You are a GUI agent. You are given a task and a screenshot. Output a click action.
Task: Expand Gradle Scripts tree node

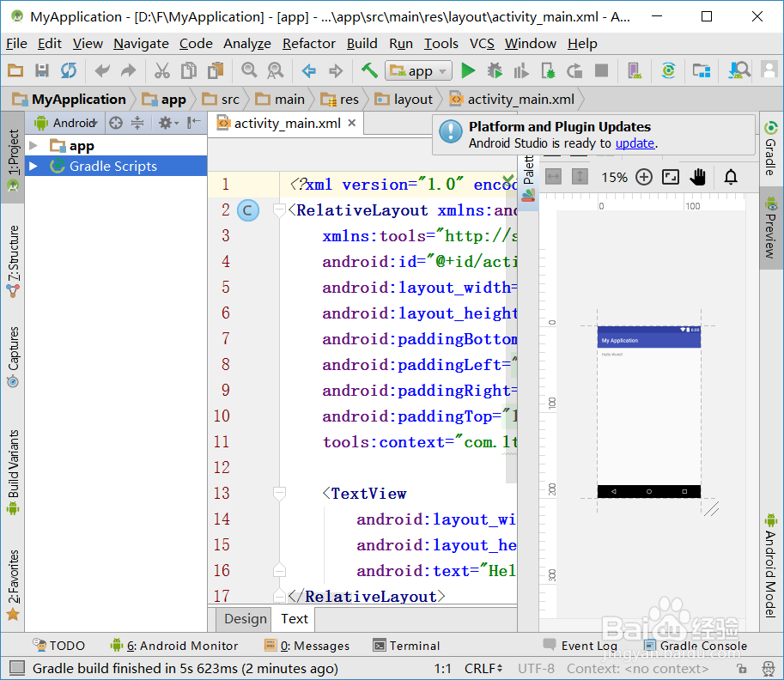(x=33, y=166)
